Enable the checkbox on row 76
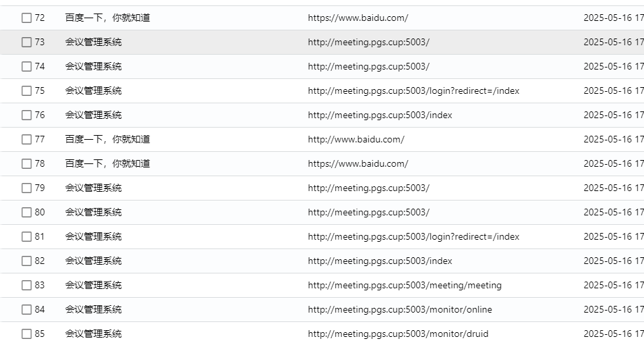Image resolution: width=644 pixels, height=343 pixels. (26, 115)
